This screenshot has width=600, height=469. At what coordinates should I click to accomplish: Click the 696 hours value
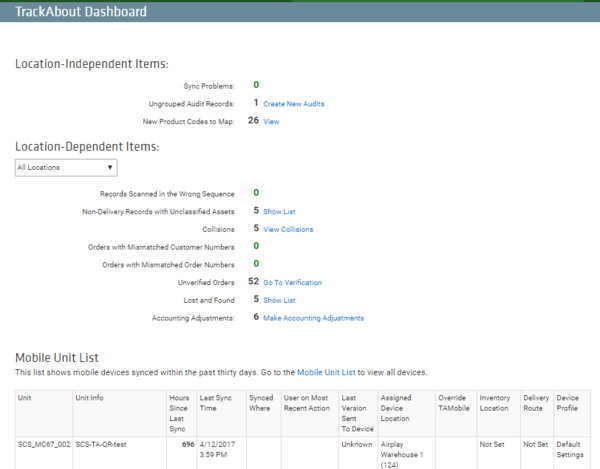tap(188, 445)
